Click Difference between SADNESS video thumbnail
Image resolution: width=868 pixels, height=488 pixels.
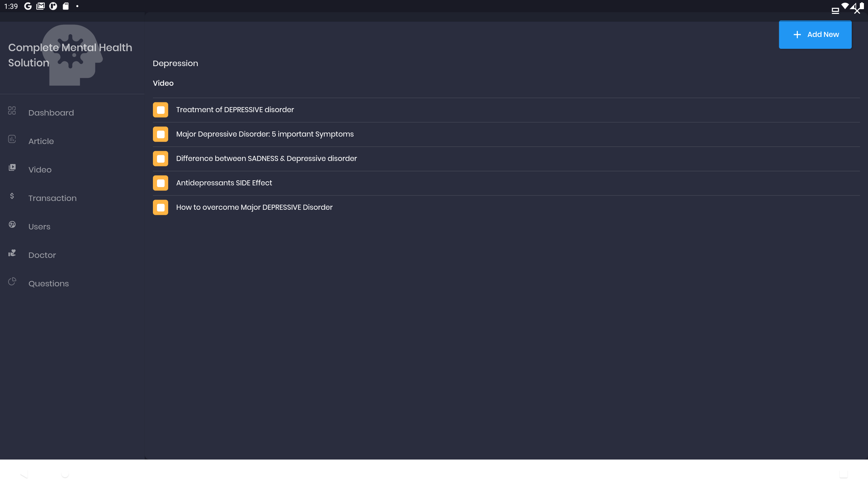point(160,159)
